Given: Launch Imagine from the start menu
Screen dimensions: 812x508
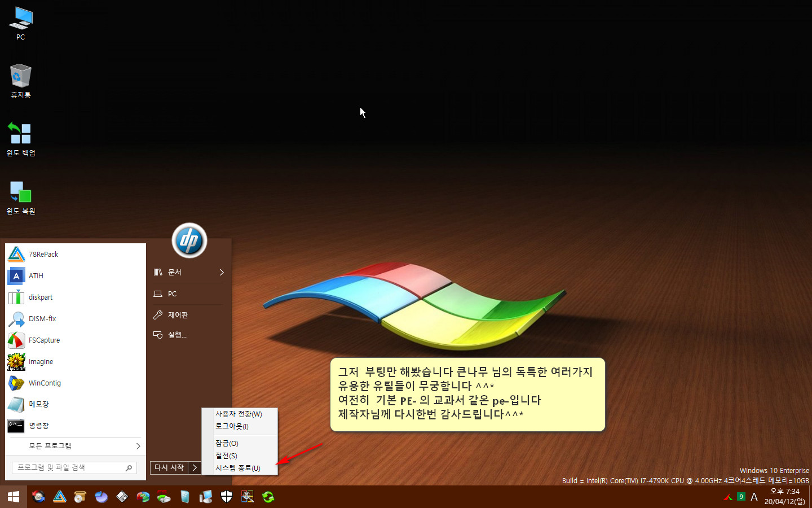Looking at the screenshot, I should [76, 362].
